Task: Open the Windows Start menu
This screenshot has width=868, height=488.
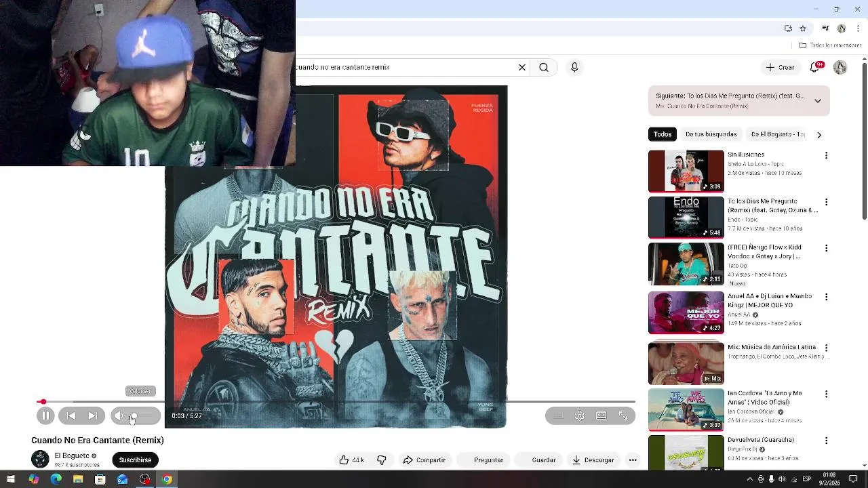Action: tap(11, 479)
